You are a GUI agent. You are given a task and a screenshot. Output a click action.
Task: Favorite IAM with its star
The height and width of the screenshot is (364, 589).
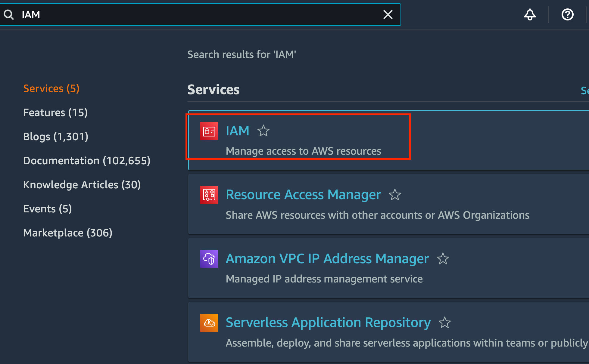(263, 131)
